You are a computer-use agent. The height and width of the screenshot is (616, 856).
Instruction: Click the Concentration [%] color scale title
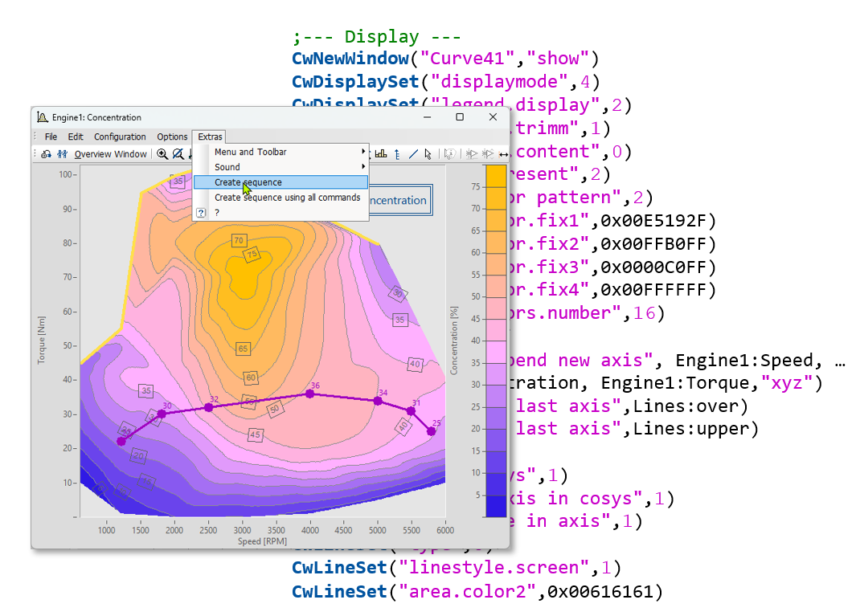(453, 341)
